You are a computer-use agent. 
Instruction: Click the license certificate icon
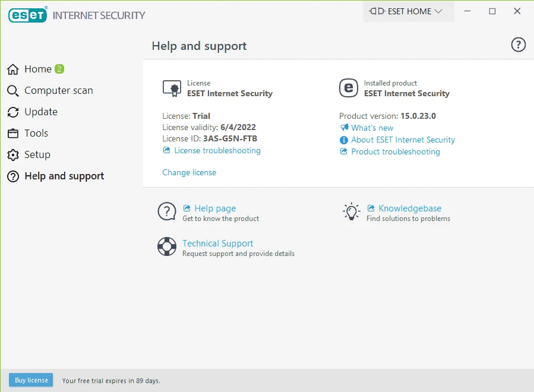pos(172,88)
